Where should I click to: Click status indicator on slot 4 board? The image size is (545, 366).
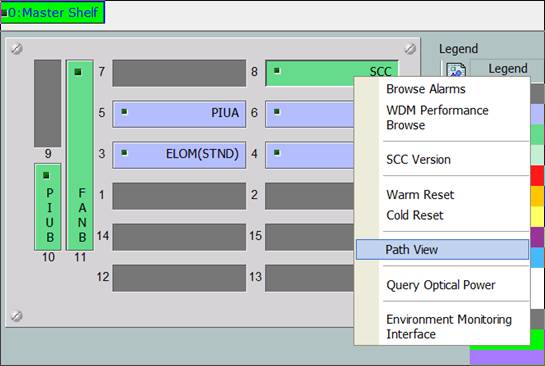point(277,153)
